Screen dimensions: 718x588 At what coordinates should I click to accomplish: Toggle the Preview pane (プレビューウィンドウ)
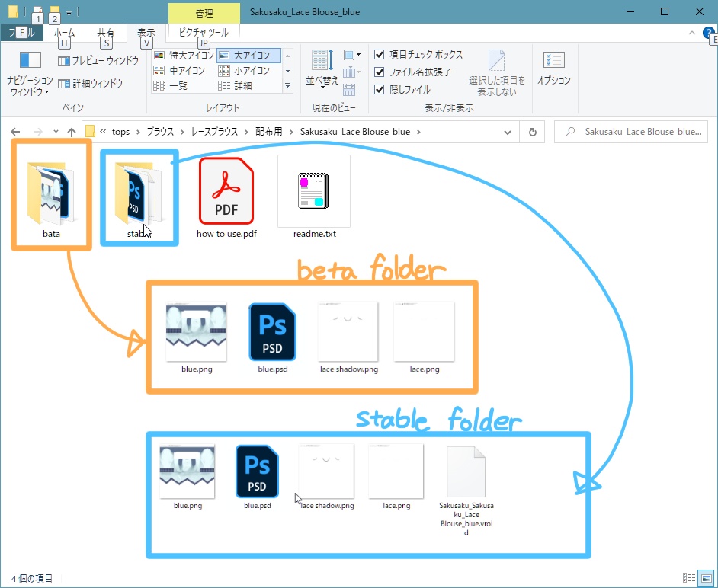coord(98,60)
